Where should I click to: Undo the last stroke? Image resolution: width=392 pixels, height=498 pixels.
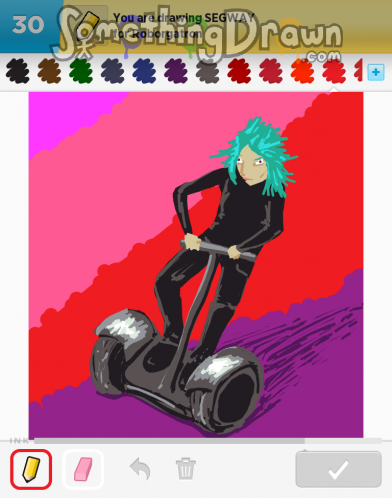140,469
